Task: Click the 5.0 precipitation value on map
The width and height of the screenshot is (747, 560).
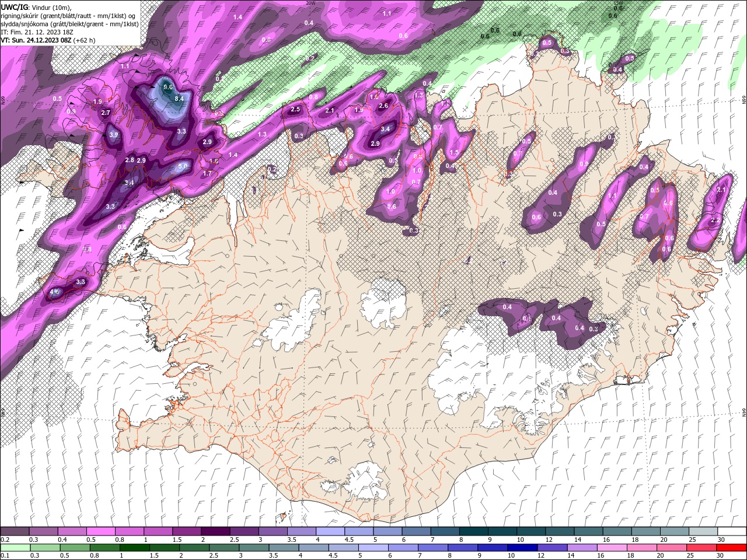Action: click(x=182, y=167)
